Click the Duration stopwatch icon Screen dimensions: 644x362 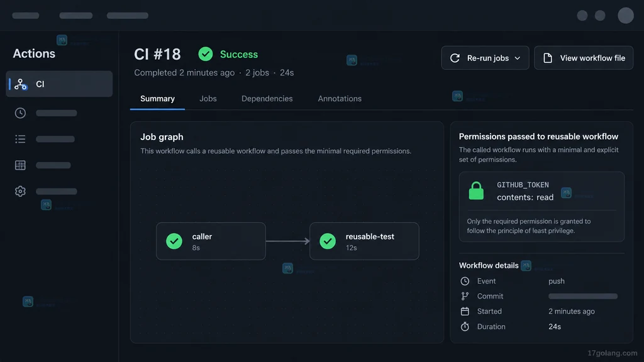click(x=465, y=326)
